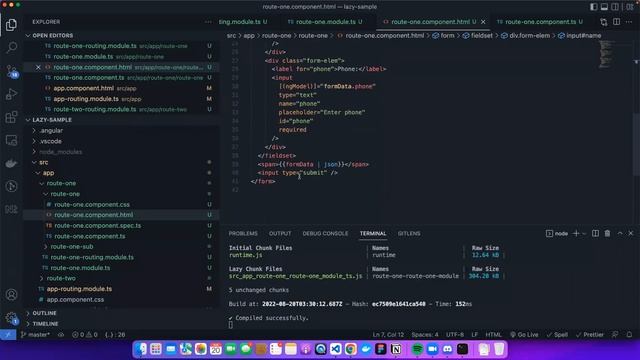Toggle the primary side bar layout icon
The width and height of the screenshot is (640, 360).
[x=593, y=7]
